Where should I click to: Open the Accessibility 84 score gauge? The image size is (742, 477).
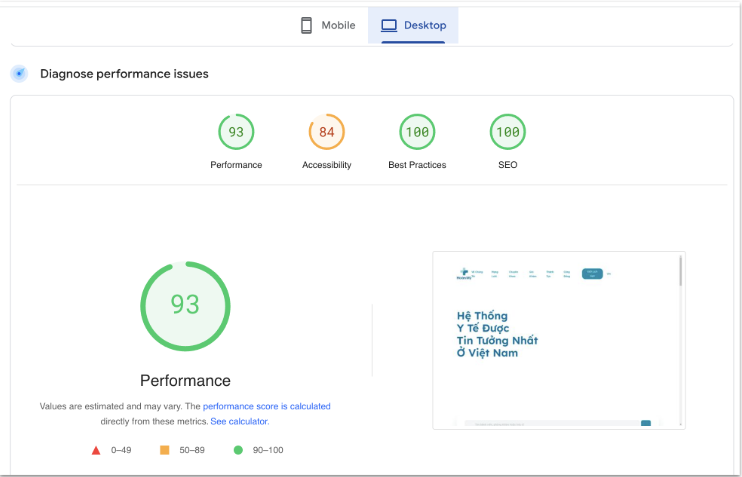point(327,132)
